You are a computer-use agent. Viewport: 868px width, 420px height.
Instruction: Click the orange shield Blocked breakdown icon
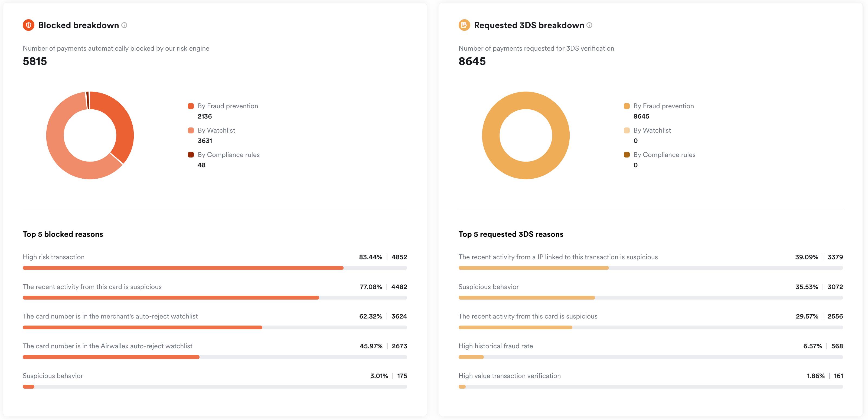[x=29, y=25]
